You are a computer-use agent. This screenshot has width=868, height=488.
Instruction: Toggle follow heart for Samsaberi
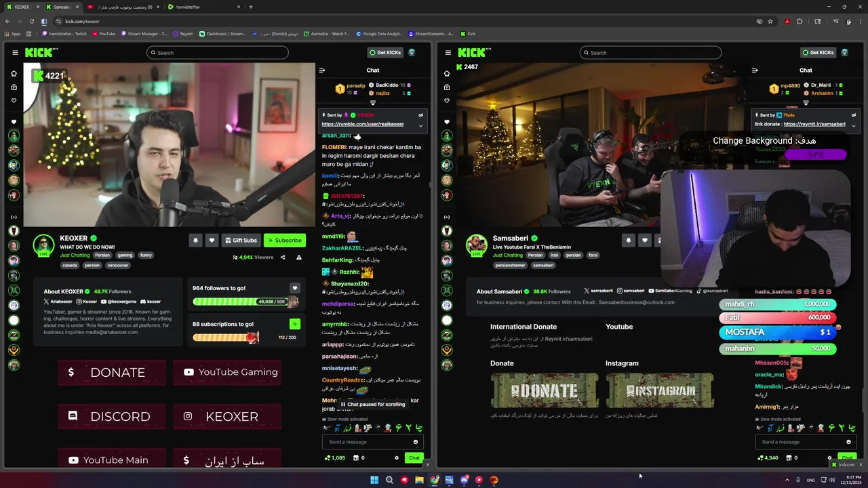(644, 240)
